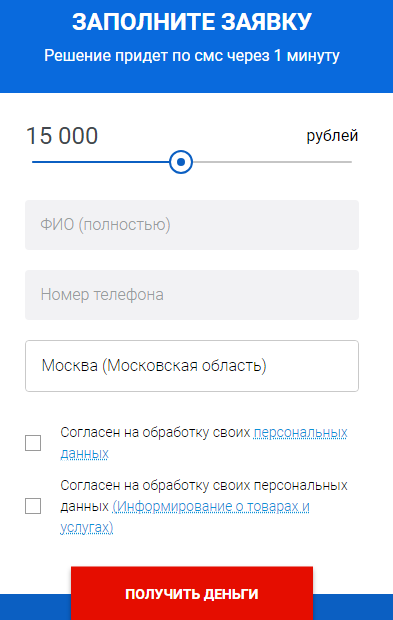Viewport: 393px width, 620px height.
Task: Click the grey unfilled slider track
Action: [272, 162]
